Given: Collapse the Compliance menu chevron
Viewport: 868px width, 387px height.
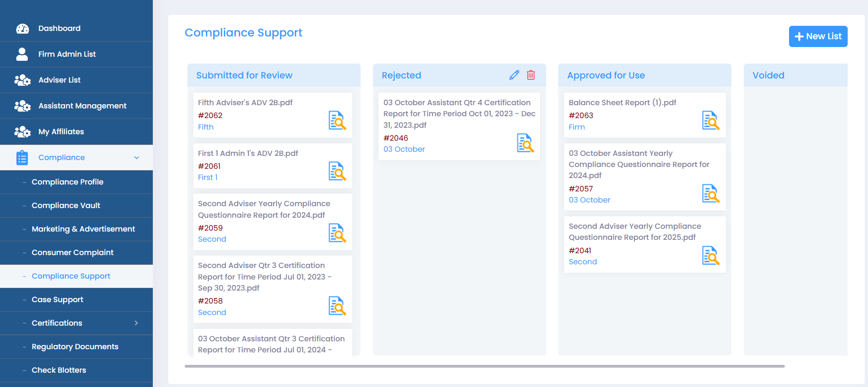Looking at the screenshot, I should [x=137, y=158].
